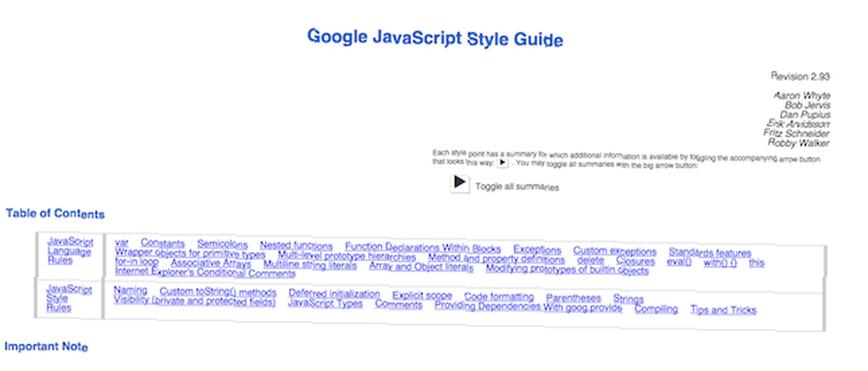Screen dimensions: 868x371
Task: Open Array and Object literals link
Action: [421, 267]
